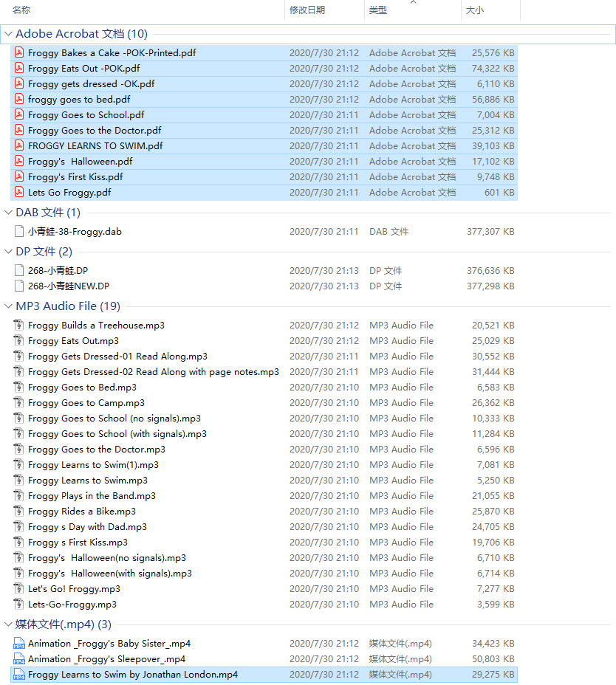Collapse the 媒体文件(.mp4) group

[8, 624]
